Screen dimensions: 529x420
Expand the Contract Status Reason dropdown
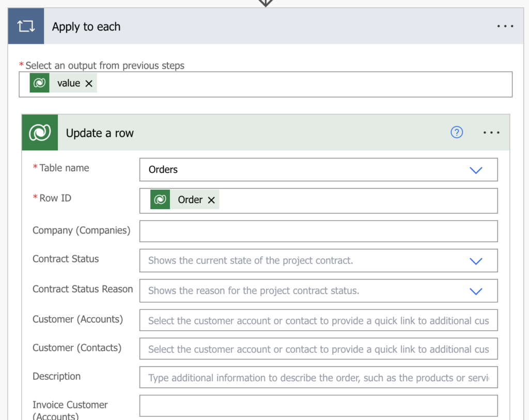point(476,291)
